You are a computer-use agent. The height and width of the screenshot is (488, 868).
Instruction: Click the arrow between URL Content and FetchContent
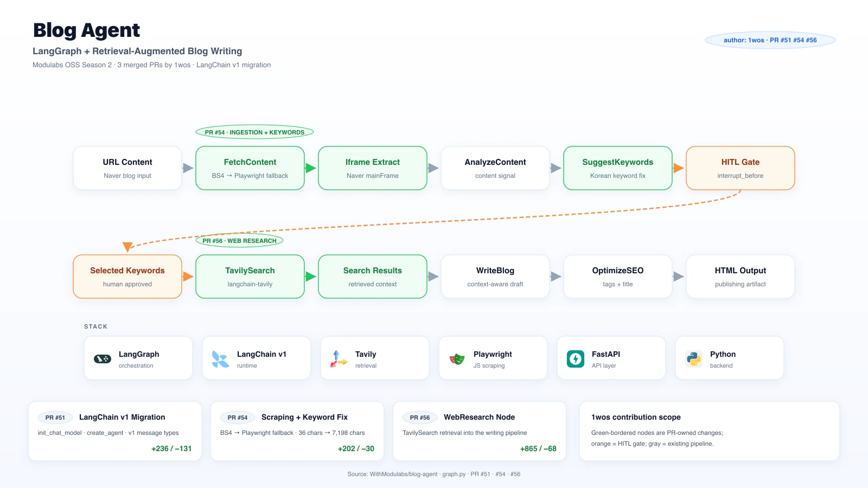[x=188, y=168]
